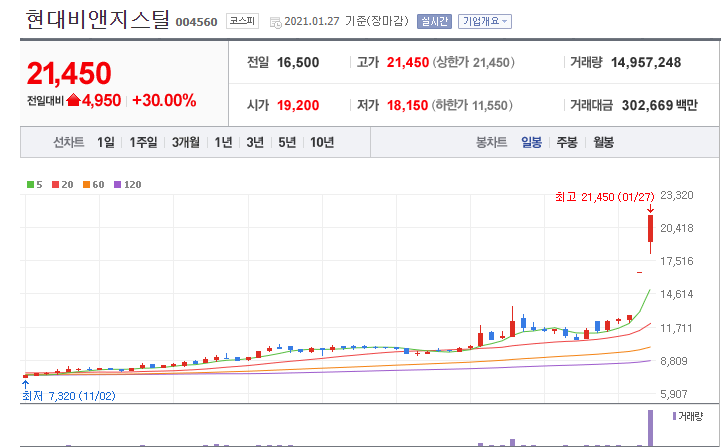Click the +30.00% change rate

coord(164,100)
